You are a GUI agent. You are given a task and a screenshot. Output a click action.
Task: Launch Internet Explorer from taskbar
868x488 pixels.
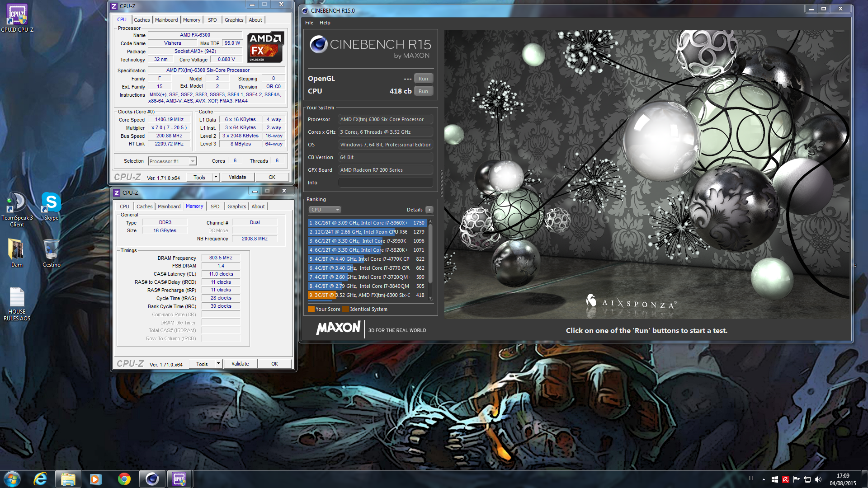tap(40, 479)
